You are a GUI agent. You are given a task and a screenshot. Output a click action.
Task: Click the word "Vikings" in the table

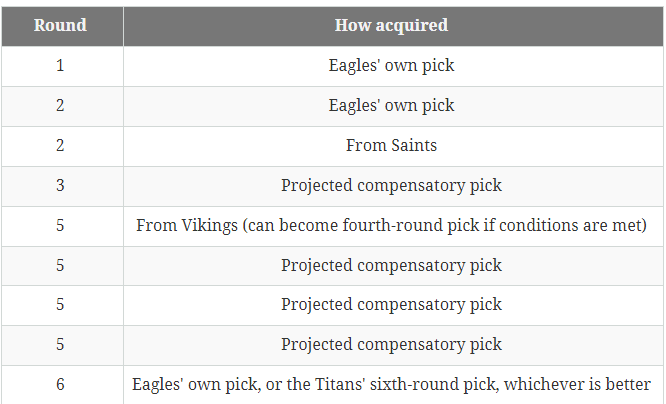point(209,226)
